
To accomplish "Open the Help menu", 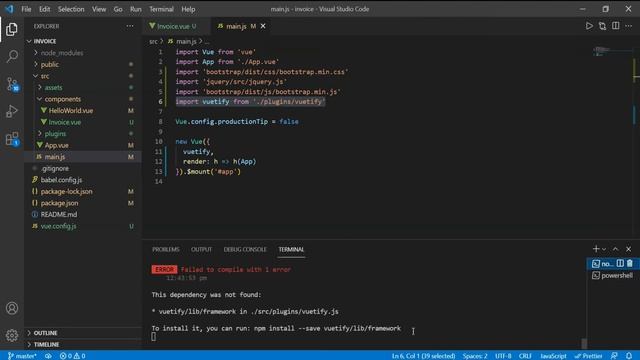I will tap(188, 9).
